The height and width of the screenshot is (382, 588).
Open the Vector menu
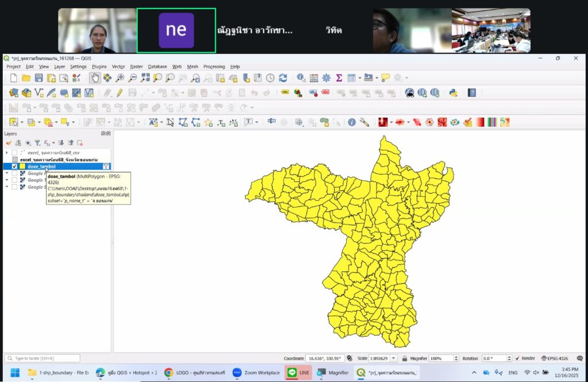click(118, 67)
